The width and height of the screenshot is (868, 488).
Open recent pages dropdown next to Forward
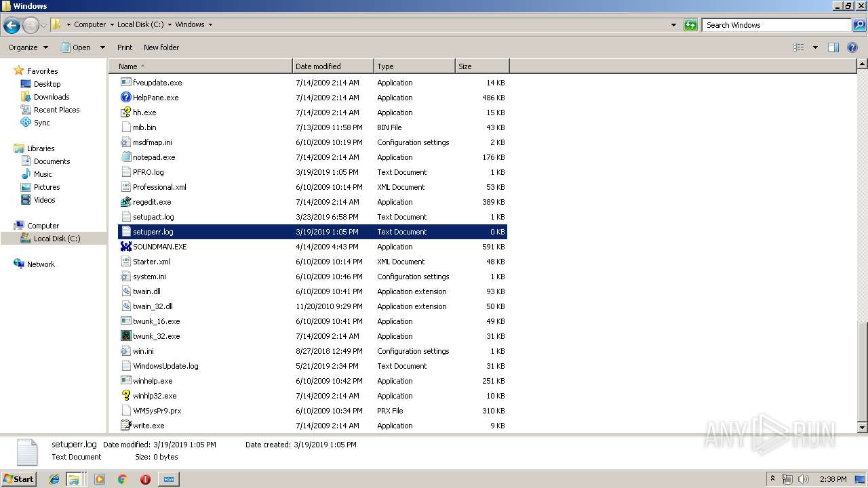[x=44, y=26]
